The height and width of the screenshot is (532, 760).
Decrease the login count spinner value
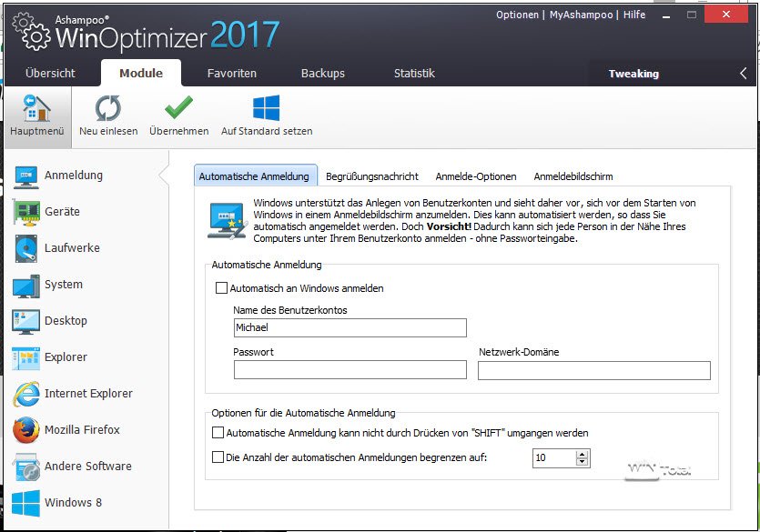[583, 461]
